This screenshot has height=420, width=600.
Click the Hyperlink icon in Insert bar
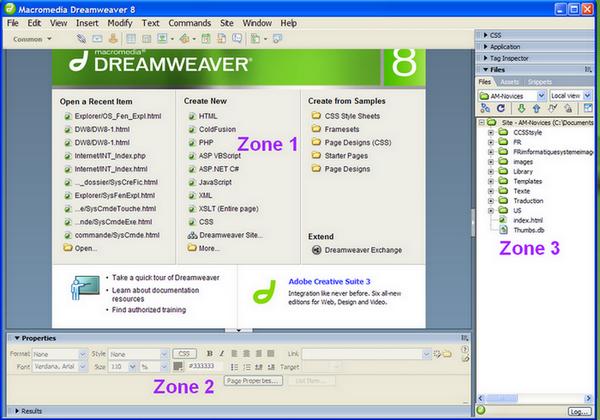(x=81, y=38)
